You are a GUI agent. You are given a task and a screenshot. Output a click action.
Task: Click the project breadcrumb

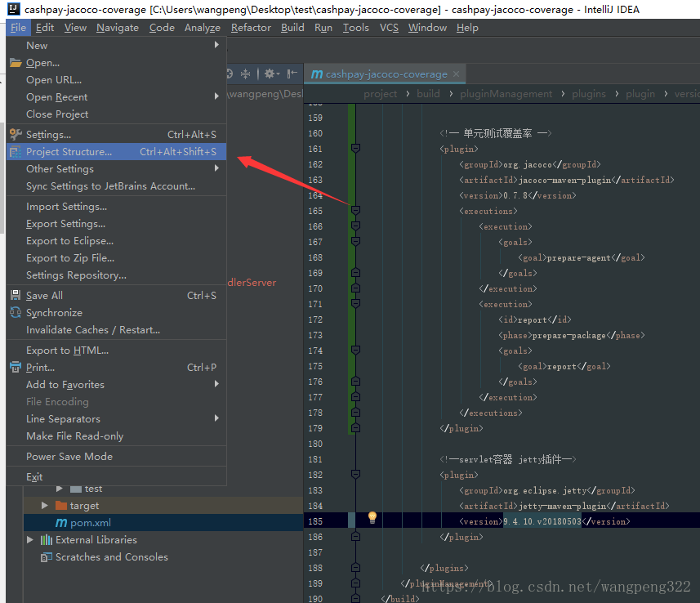pyautogui.click(x=380, y=94)
